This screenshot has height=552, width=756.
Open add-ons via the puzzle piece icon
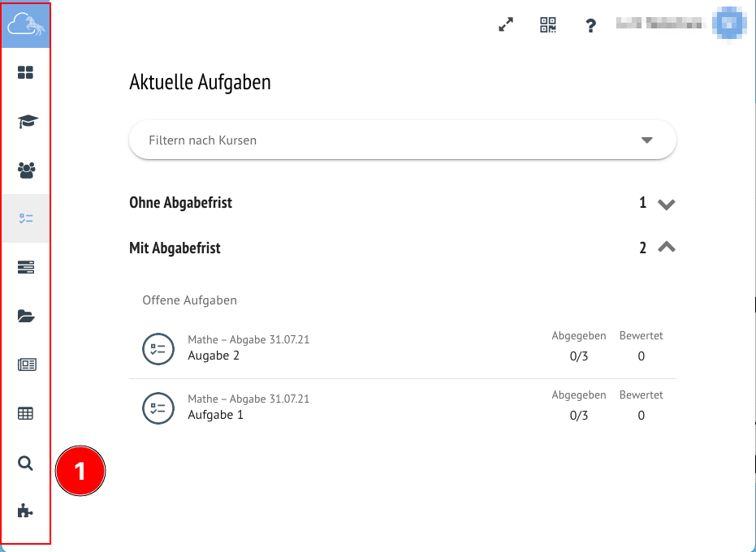pos(26,511)
